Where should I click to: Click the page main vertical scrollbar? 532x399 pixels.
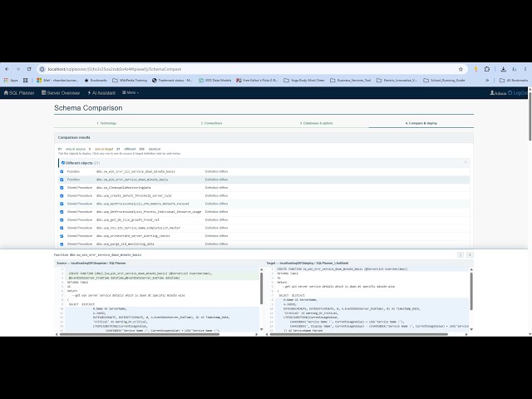tap(530, 116)
